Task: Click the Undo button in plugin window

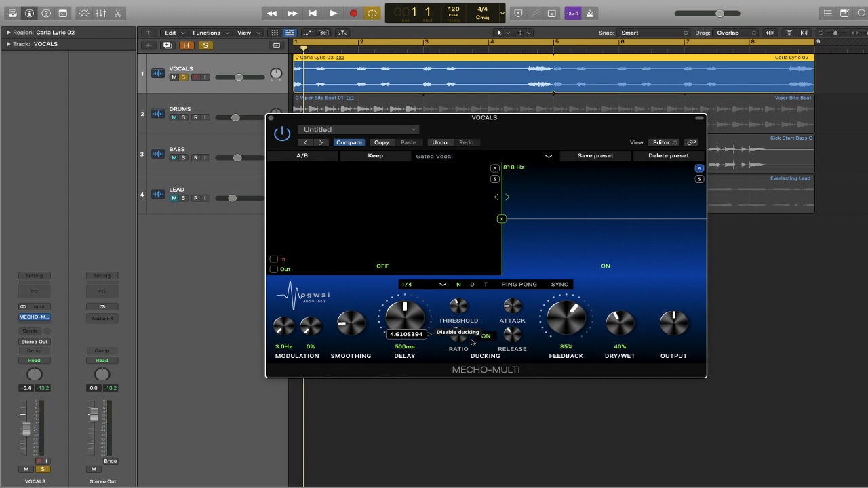Action: pyautogui.click(x=439, y=142)
